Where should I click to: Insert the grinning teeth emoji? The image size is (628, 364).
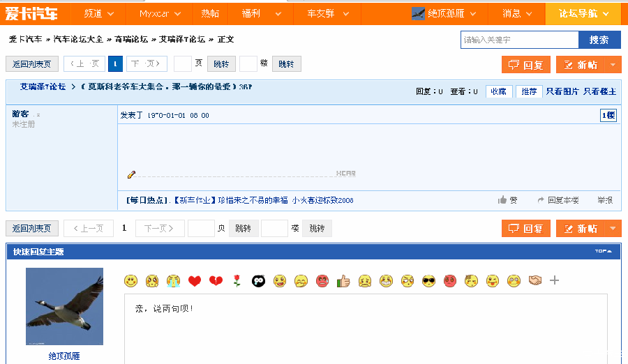pos(386,281)
